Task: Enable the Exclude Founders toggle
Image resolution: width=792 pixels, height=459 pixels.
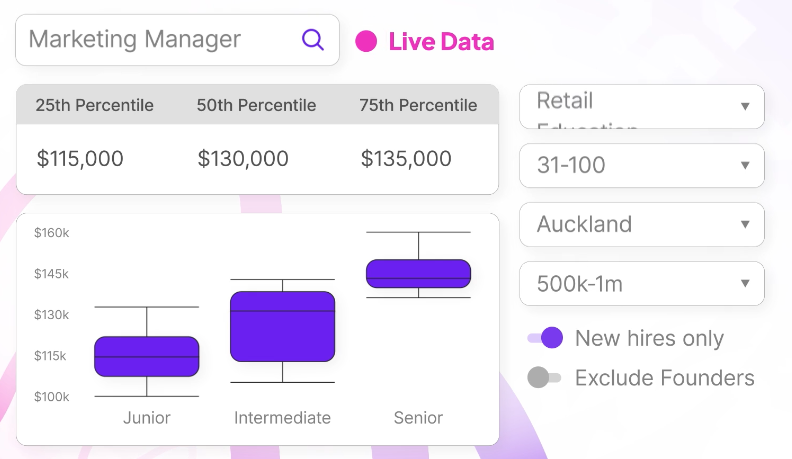Action: pyautogui.click(x=545, y=377)
